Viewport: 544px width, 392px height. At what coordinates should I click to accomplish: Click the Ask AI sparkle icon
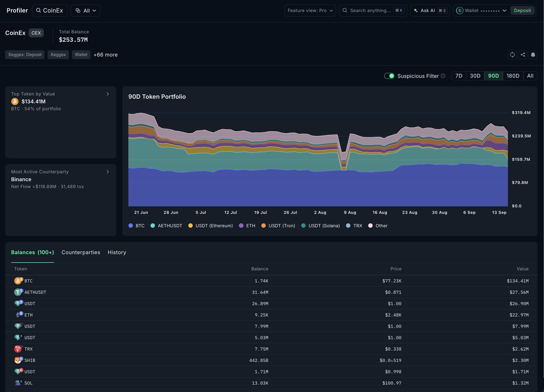416,11
